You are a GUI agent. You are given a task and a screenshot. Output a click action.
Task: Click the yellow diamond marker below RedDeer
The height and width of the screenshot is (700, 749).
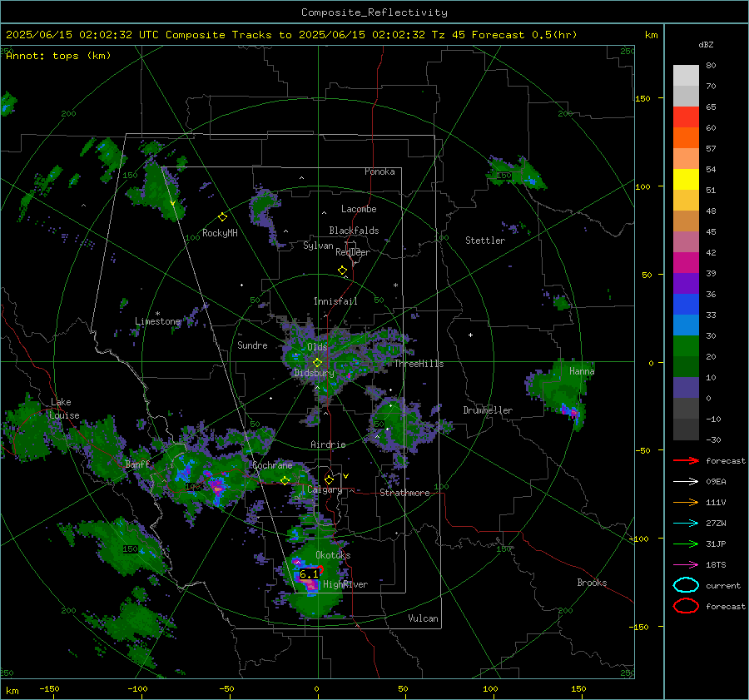343,271
